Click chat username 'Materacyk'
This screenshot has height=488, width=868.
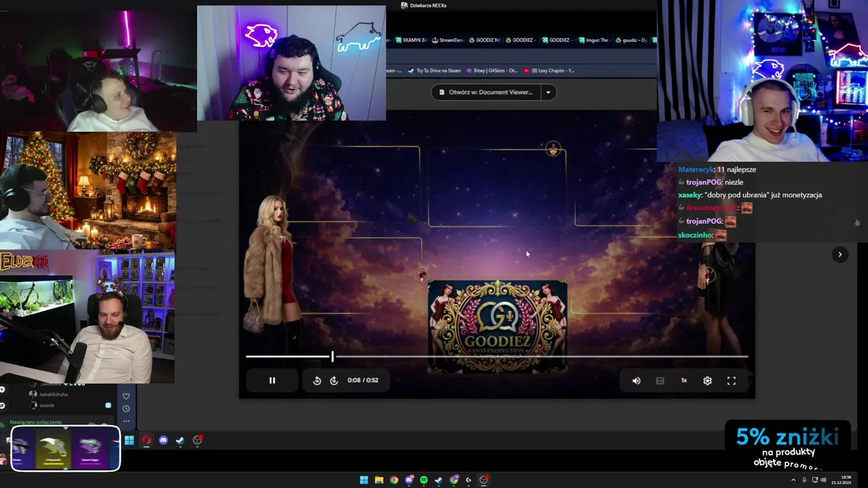coord(696,169)
